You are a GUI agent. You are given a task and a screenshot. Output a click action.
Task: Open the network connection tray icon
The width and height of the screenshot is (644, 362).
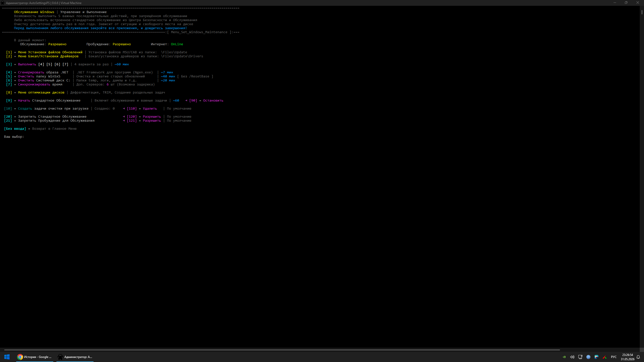pos(580,357)
